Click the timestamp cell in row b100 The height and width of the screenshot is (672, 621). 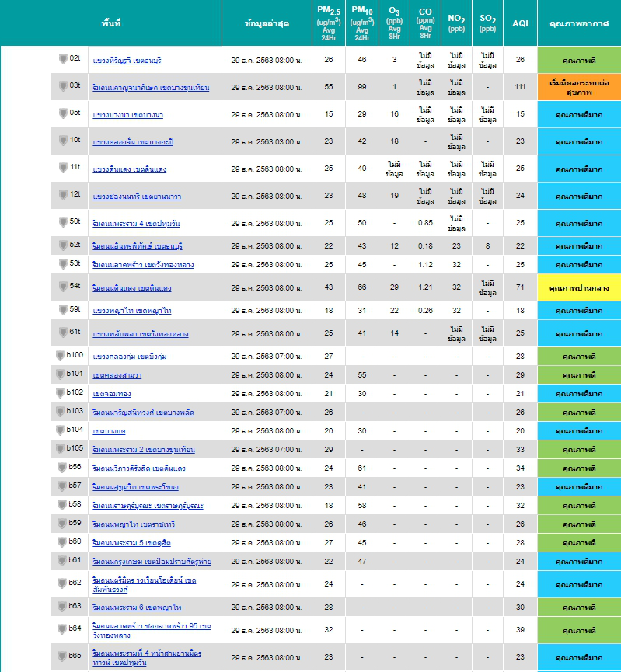(267, 357)
